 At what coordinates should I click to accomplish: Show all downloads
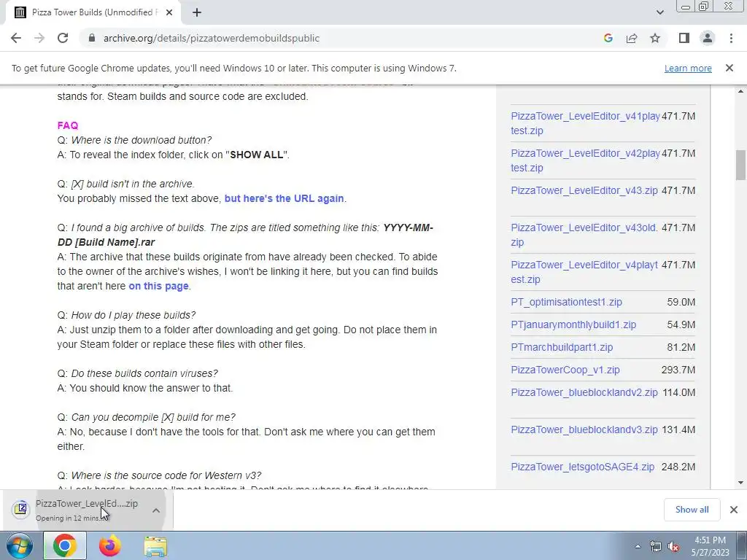[692, 510]
